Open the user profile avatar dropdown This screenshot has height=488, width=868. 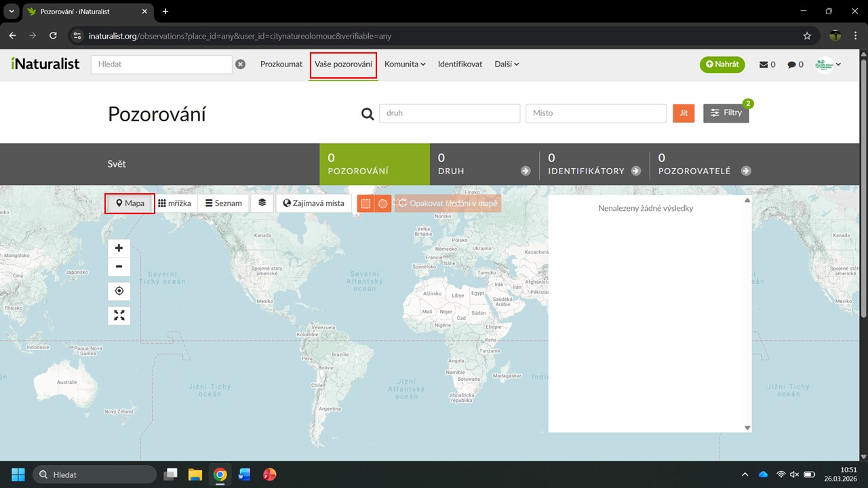pos(828,64)
